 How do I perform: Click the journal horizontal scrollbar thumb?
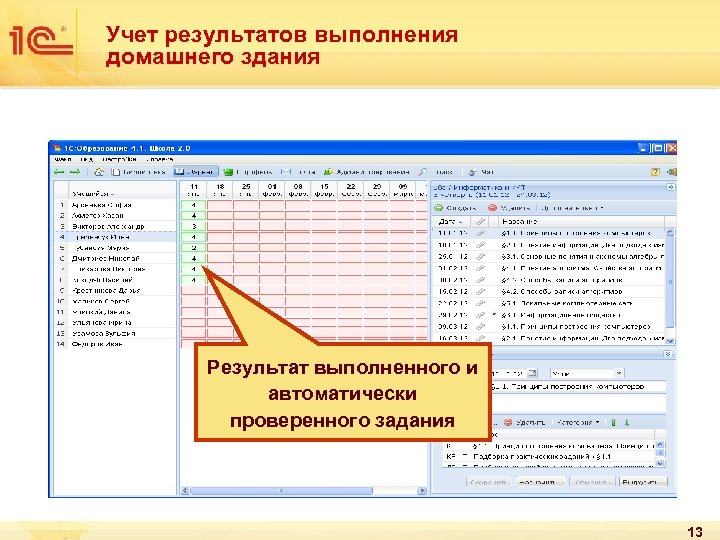(281, 491)
